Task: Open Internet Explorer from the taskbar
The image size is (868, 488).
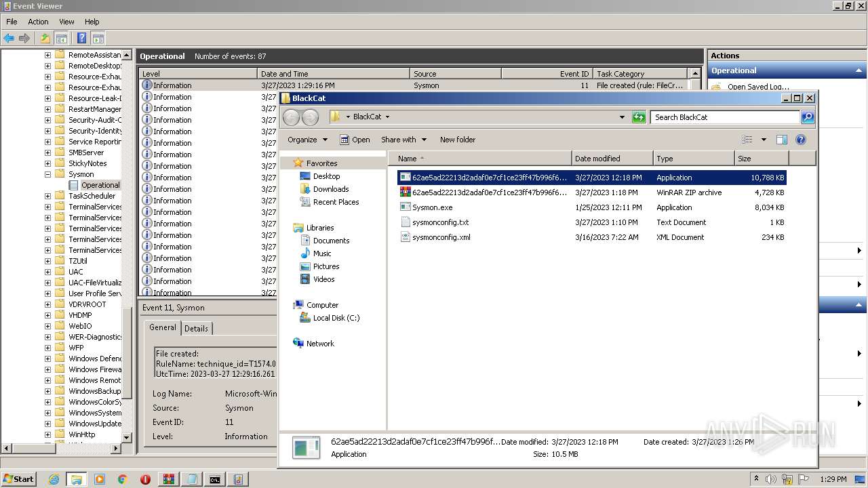Action: [x=54, y=479]
